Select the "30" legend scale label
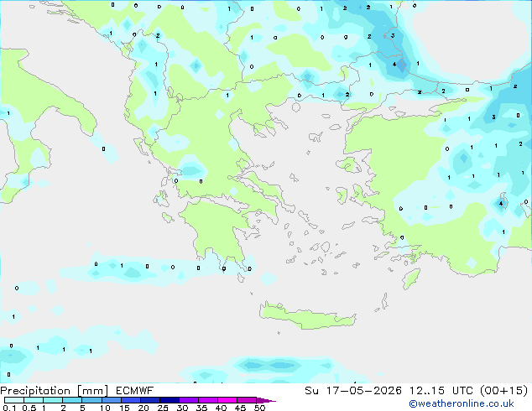The width and height of the screenshot is (532, 411). point(182,408)
